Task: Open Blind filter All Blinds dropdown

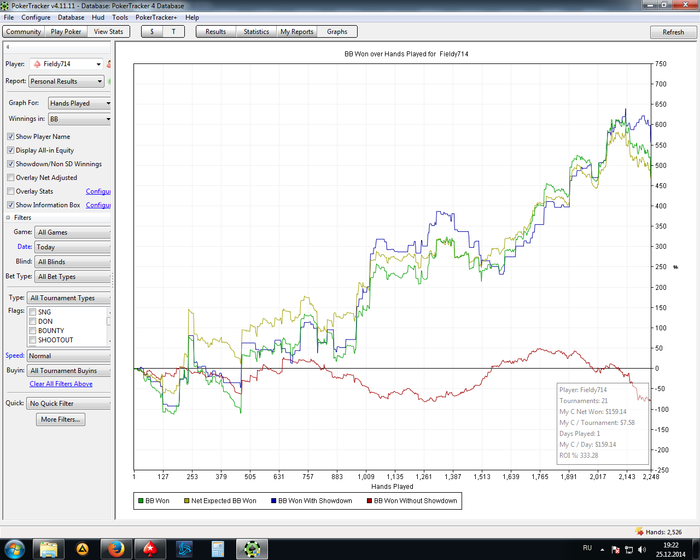Action: [72, 262]
